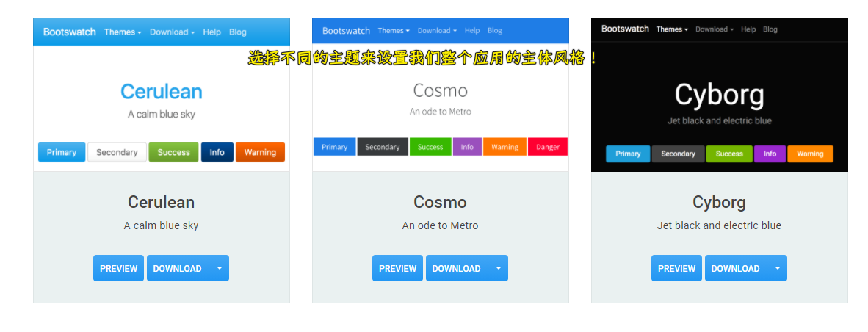
Task: Click DOWNLOAD button under Cerulean
Action: (178, 268)
